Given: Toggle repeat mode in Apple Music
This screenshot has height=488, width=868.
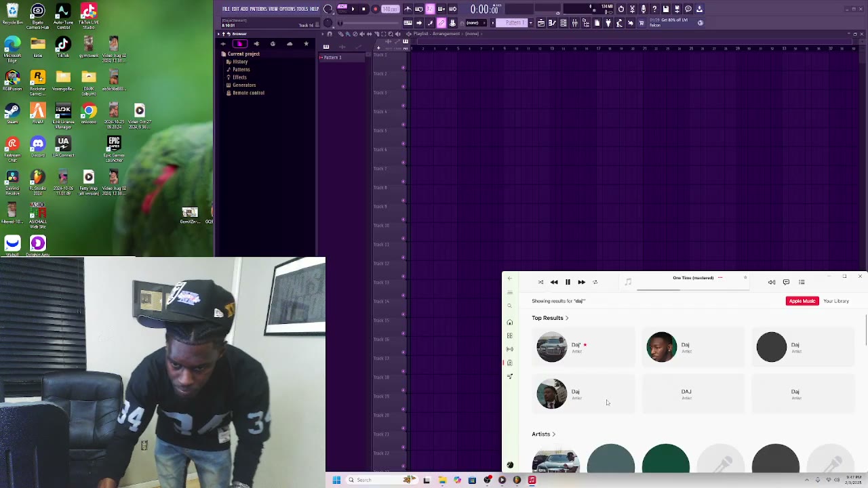Looking at the screenshot, I should [x=595, y=282].
